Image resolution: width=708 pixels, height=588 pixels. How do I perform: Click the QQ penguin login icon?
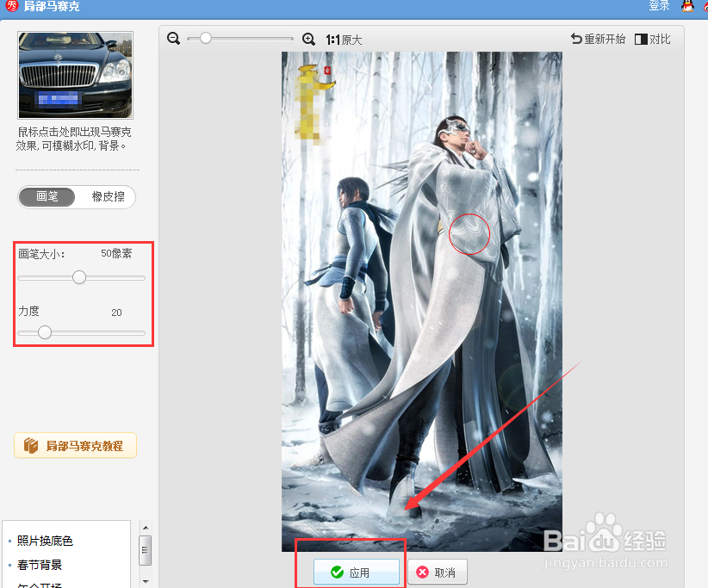(x=688, y=6)
